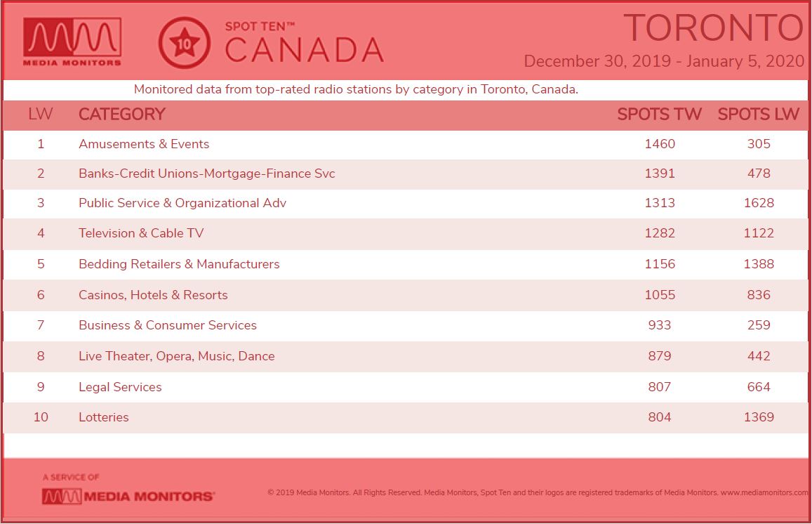The width and height of the screenshot is (812, 524).
Task: Click Banks-Credit Unions-Mortgage-Finance Svc category
Action: click(206, 173)
